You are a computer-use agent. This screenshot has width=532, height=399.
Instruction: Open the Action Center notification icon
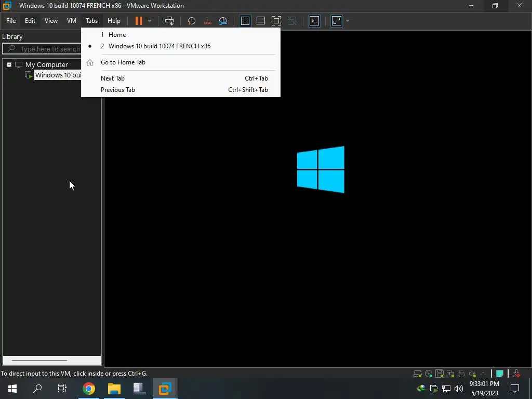pyautogui.click(x=515, y=389)
